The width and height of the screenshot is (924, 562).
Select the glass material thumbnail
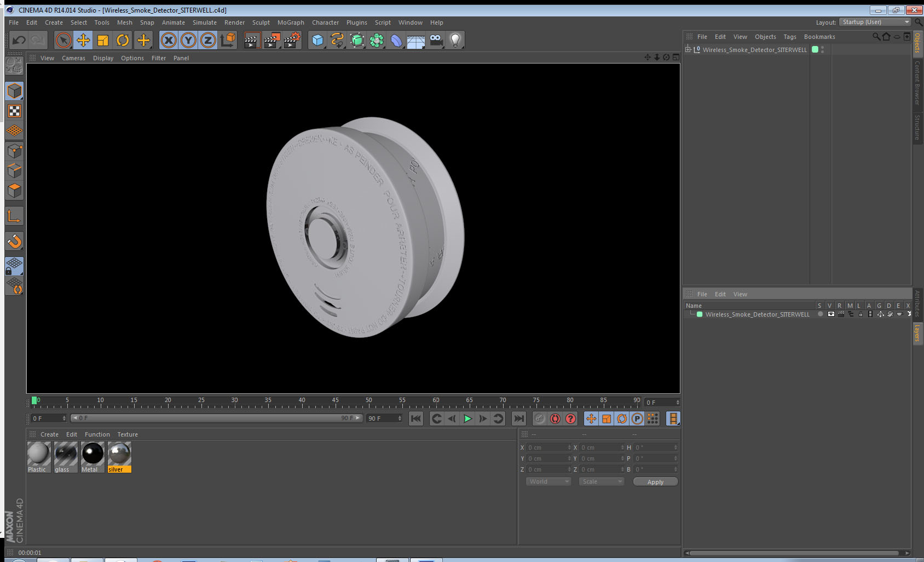tap(66, 457)
